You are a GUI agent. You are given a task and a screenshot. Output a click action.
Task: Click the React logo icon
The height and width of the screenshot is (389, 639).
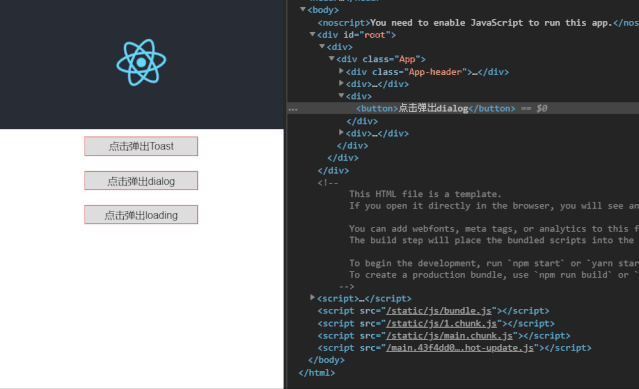click(x=141, y=62)
